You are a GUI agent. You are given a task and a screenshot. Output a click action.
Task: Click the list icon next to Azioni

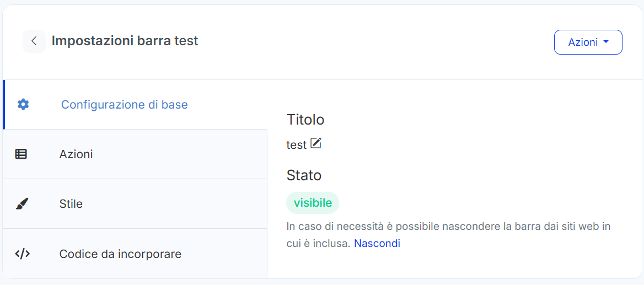(21, 154)
